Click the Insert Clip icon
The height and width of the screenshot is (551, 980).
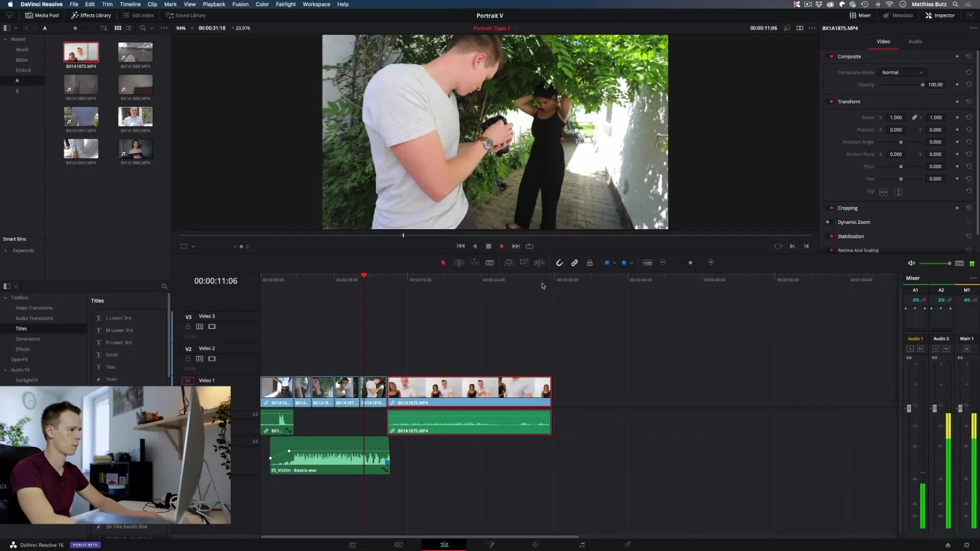[509, 263]
